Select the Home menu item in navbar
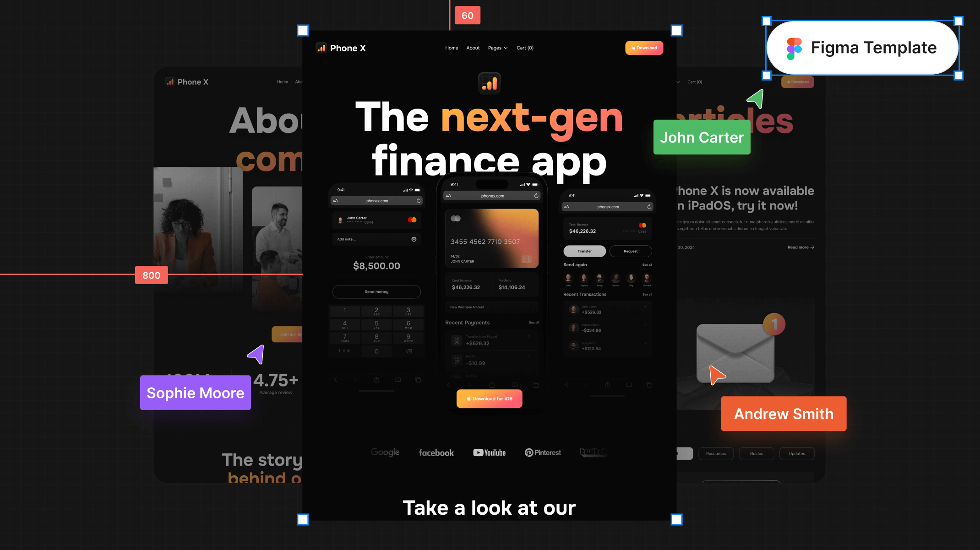This screenshot has height=550, width=980. (x=452, y=48)
